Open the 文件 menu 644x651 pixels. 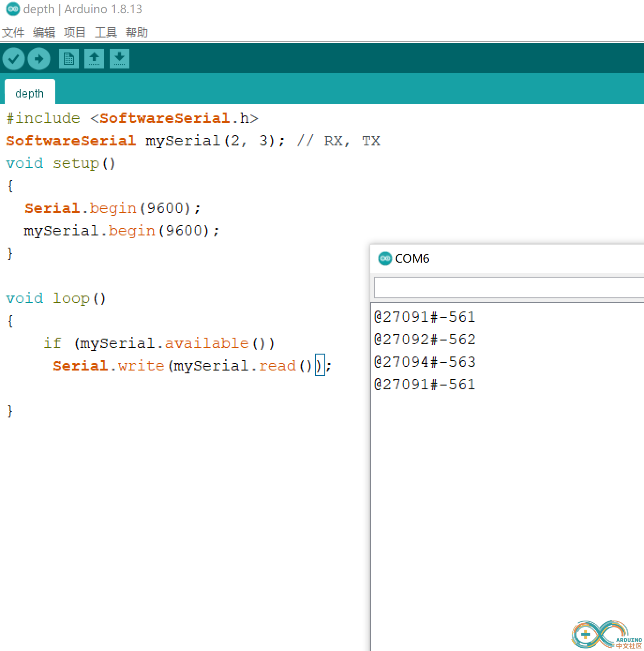tap(13, 32)
